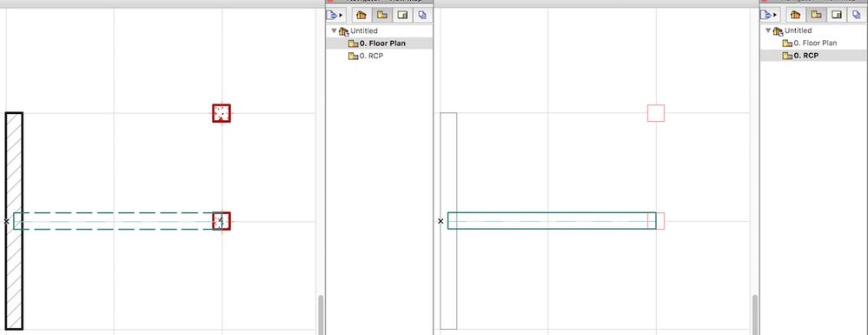Screen dimensions: 868x335
Task: Select View Map icon in left Navigator
Action: [x=381, y=15]
